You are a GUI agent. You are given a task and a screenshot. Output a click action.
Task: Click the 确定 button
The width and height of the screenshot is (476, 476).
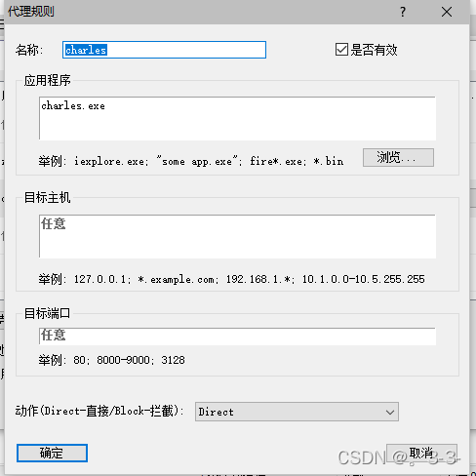click(x=52, y=453)
